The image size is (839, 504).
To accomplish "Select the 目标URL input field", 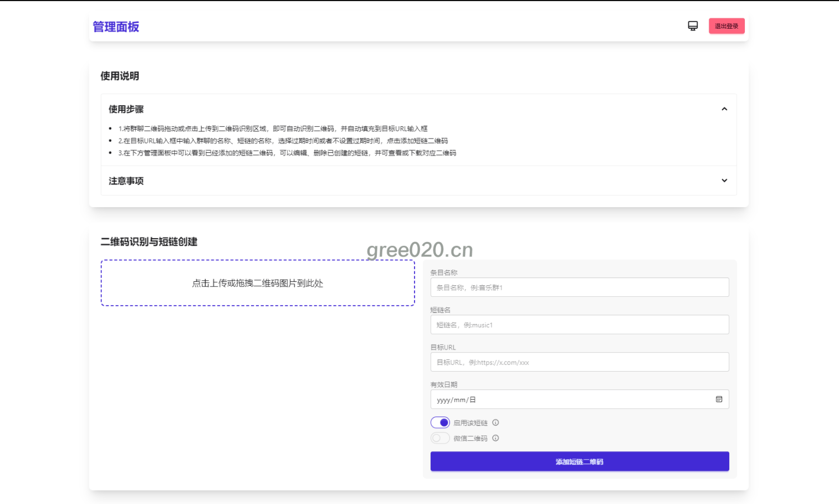I will coord(579,362).
